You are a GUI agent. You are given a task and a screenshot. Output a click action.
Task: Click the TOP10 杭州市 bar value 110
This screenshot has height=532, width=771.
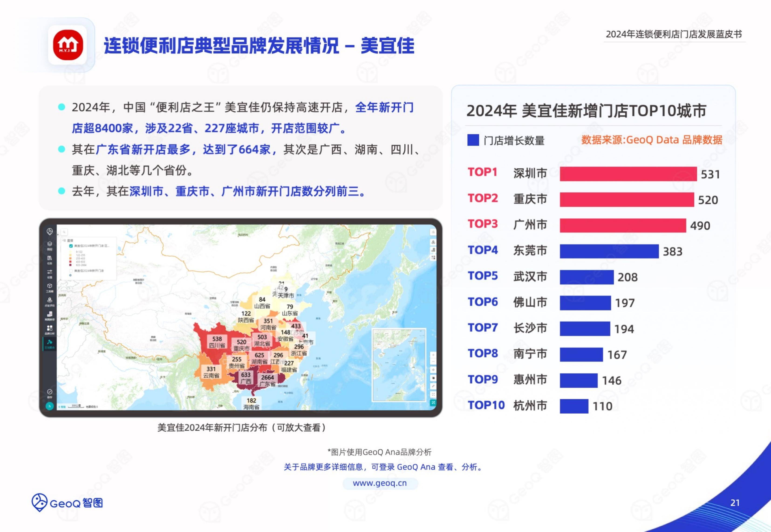click(602, 406)
